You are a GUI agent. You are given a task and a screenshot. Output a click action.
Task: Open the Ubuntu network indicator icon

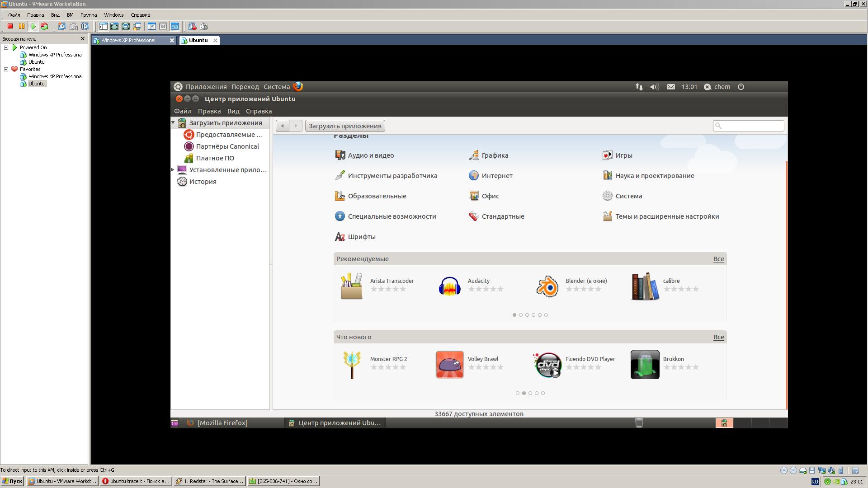pos(639,87)
